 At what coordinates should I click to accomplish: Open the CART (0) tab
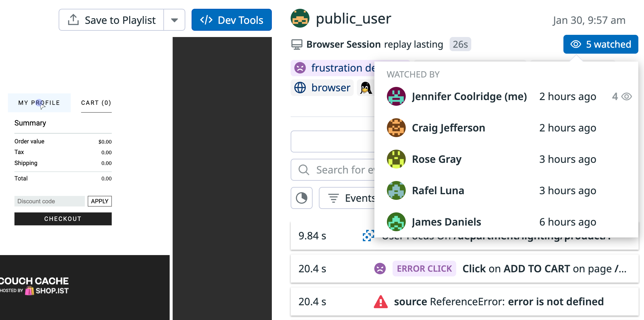96,103
